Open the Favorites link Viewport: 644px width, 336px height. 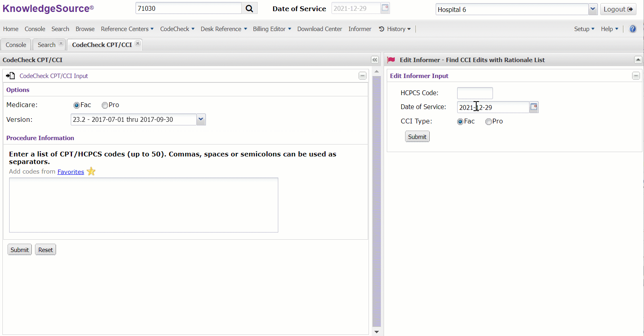point(71,172)
